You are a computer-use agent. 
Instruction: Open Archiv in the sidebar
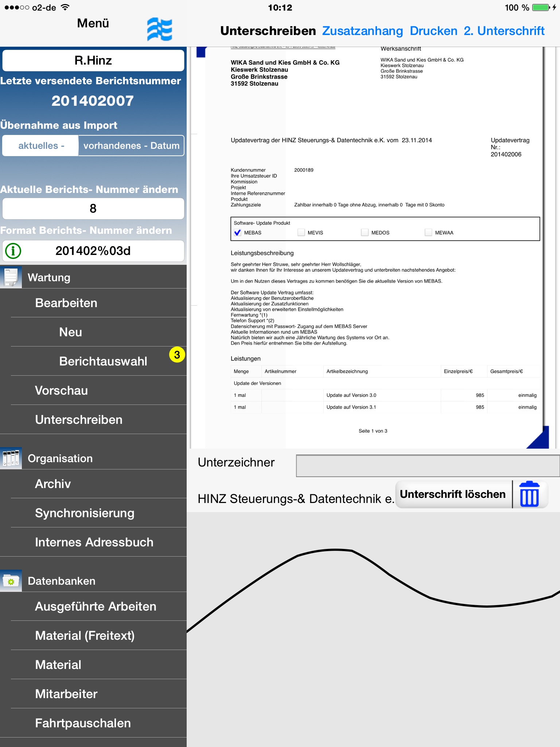tap(93, 484)
